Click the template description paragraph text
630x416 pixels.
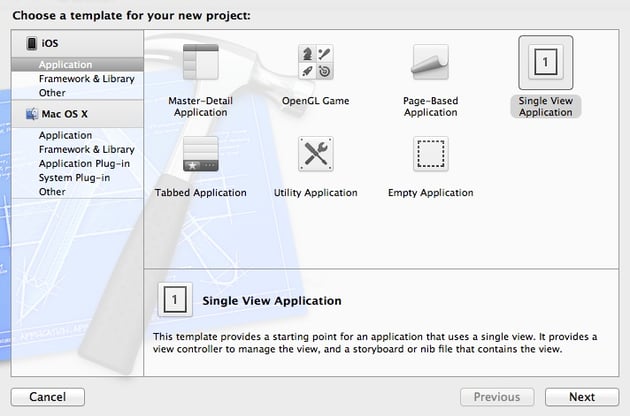pos(375,343)
